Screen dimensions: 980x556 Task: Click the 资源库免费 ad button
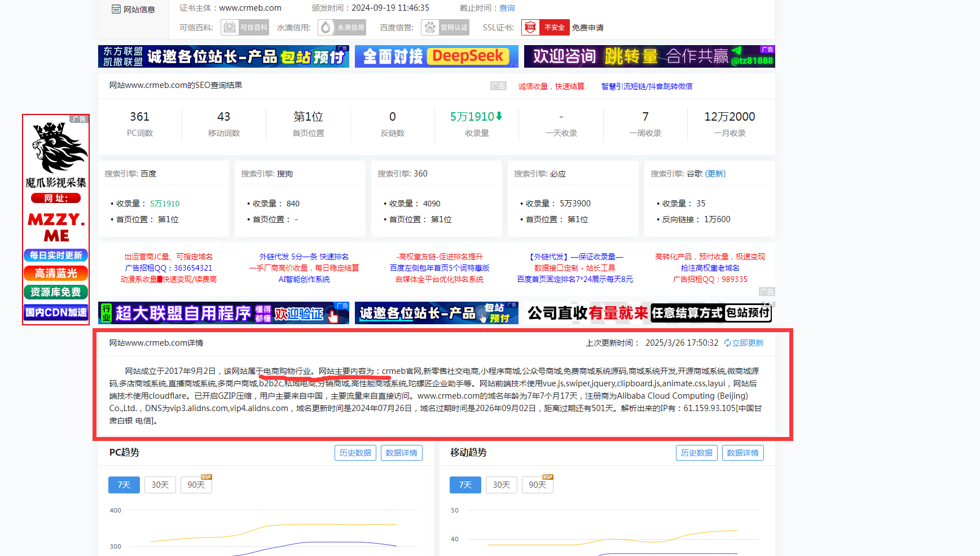tap(56, 292)
